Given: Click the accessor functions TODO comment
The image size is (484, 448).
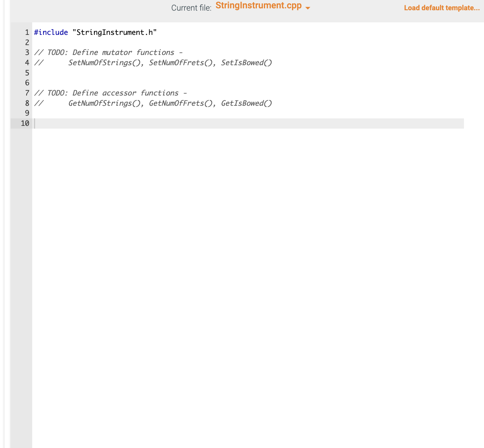Looking at the screenshot, I should tap(111, 93).
